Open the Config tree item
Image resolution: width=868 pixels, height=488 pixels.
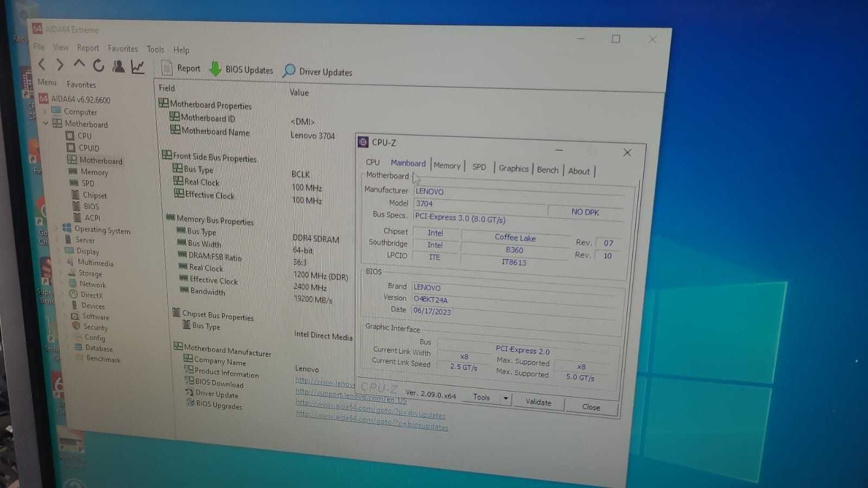pos(90,337)
